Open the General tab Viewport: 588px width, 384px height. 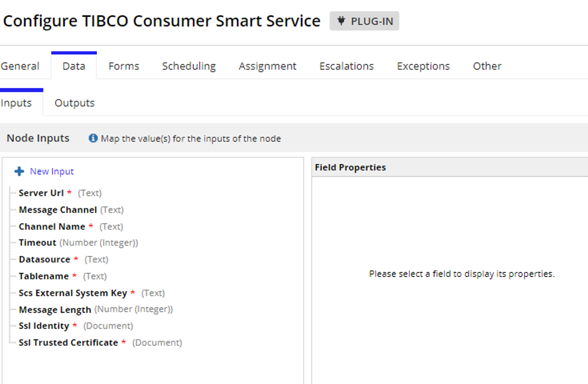pos(20,66)
